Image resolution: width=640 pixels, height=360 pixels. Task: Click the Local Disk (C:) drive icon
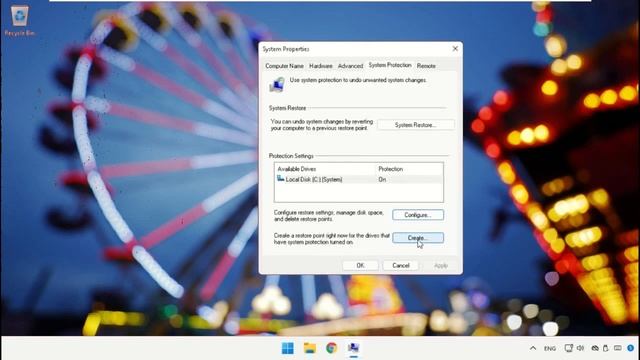point(280,179)
